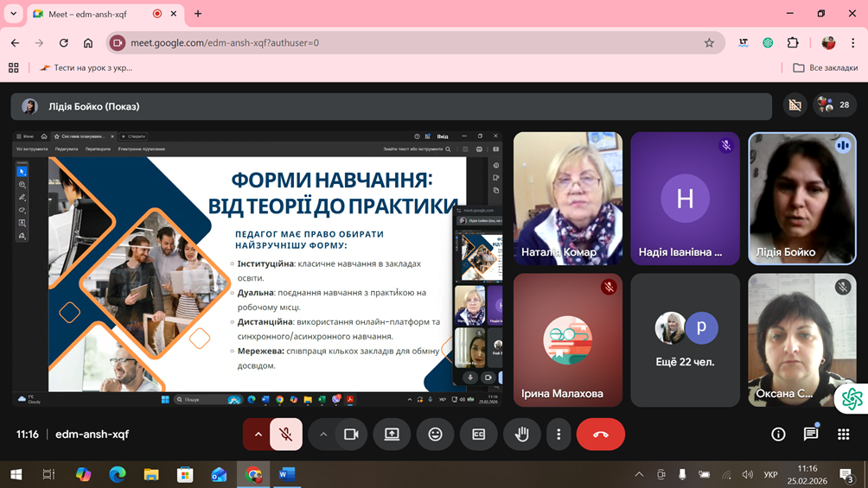Open more options three-dot menu

(x=558, y=434)
